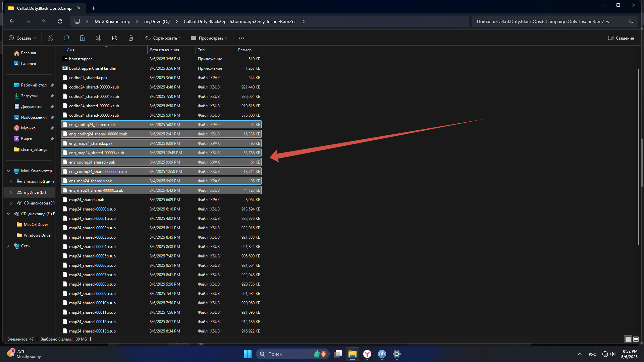This screenshot has height=362, width=644.
Task: Open the three-dots more options menu
Action: click(241, 38)
